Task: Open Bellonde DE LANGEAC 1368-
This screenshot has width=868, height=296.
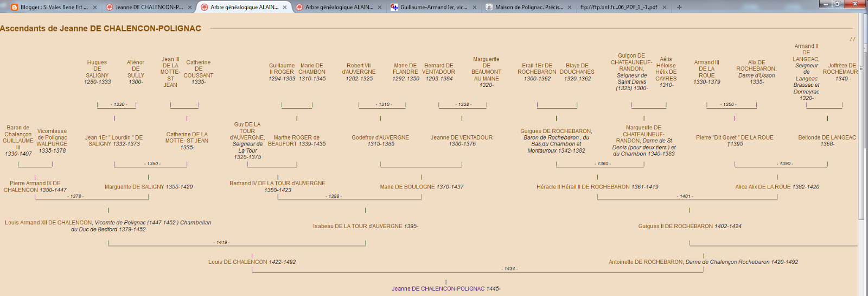Action: [827, 141]
